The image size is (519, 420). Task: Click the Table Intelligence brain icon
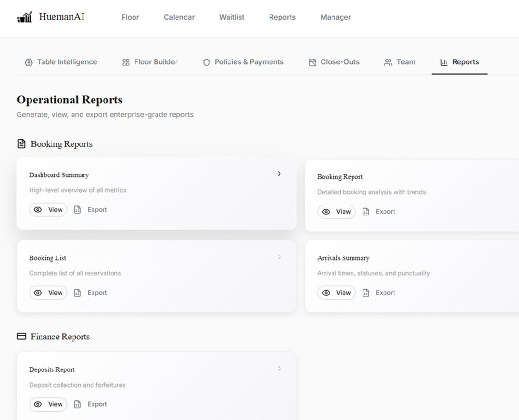click(x=29, y=62)
